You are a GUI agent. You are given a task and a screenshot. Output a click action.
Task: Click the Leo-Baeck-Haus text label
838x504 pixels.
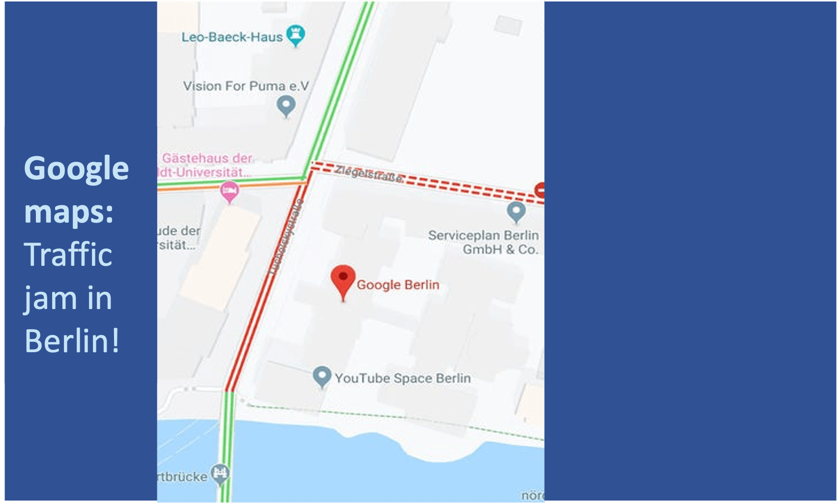tap(232, 37)
